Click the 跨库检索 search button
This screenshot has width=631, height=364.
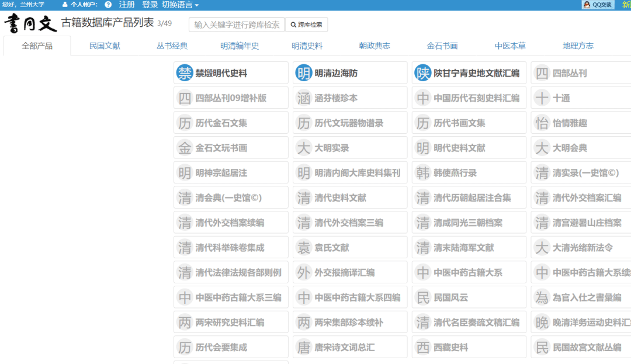tap(306, 25)
